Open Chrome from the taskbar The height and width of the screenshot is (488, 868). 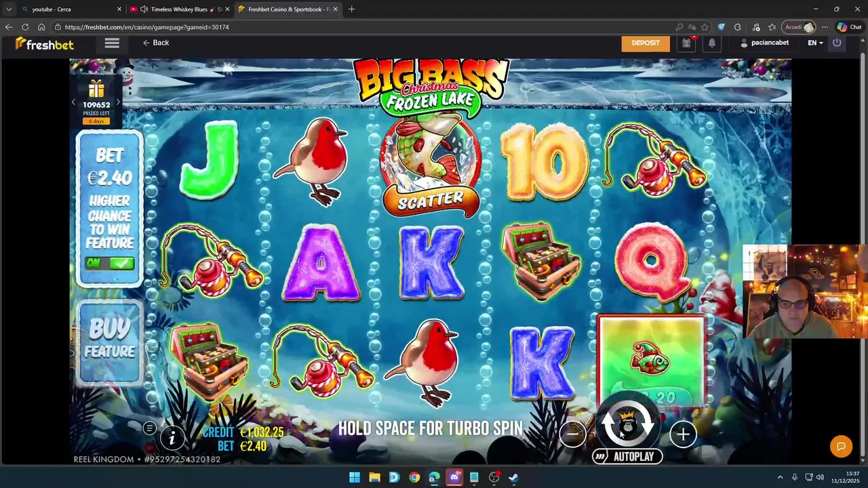click(414, 477)
